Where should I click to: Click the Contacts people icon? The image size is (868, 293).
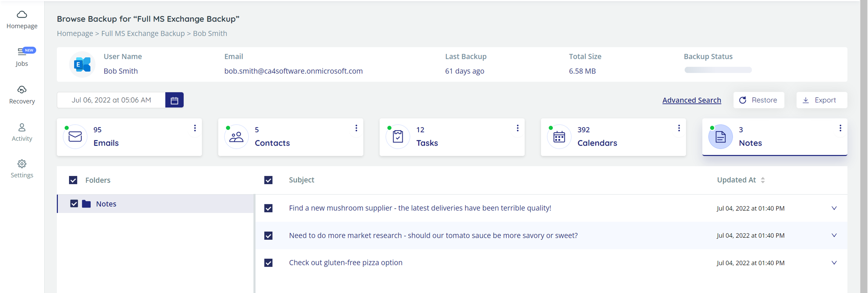pyautogui.click(x=237, y=137)
